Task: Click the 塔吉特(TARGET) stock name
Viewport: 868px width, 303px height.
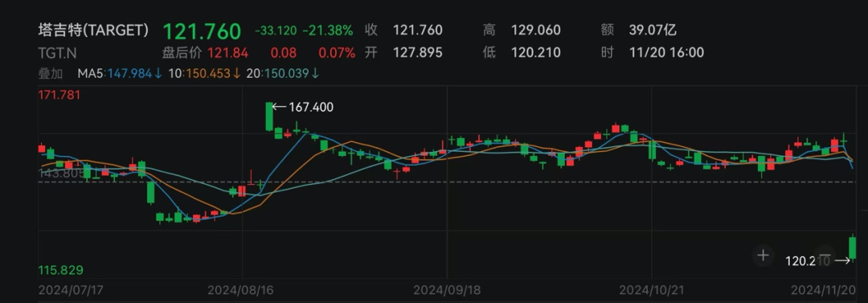Action: click(93, 30)
